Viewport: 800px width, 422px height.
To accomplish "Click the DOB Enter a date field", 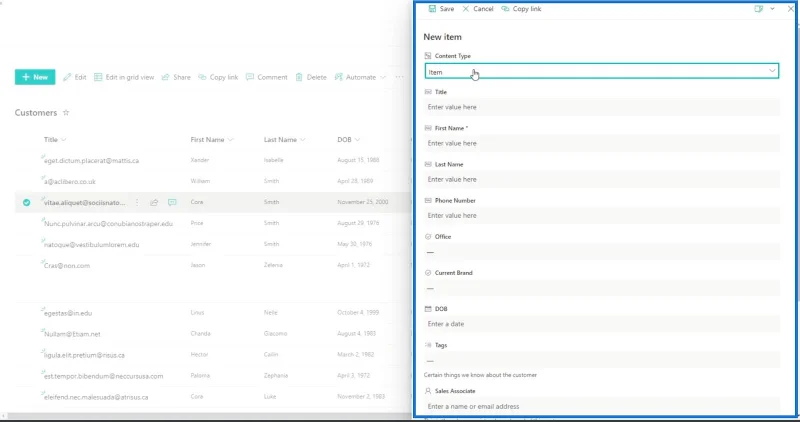I will tap(602, 324).
